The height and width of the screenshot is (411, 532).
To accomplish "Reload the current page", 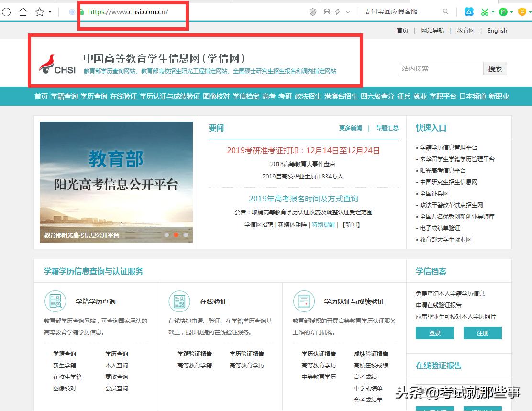I will (6, 12).
